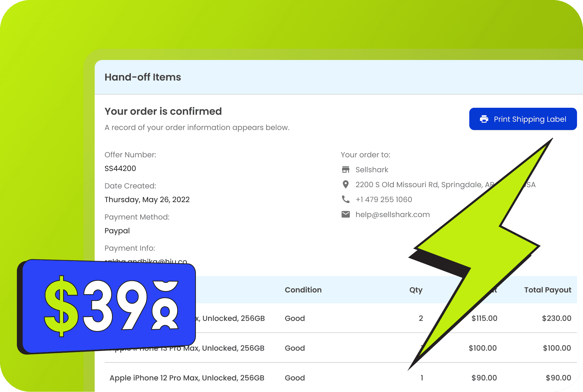Click the Total Payout column header
583x392 pixels.
[x=548, y=290]
